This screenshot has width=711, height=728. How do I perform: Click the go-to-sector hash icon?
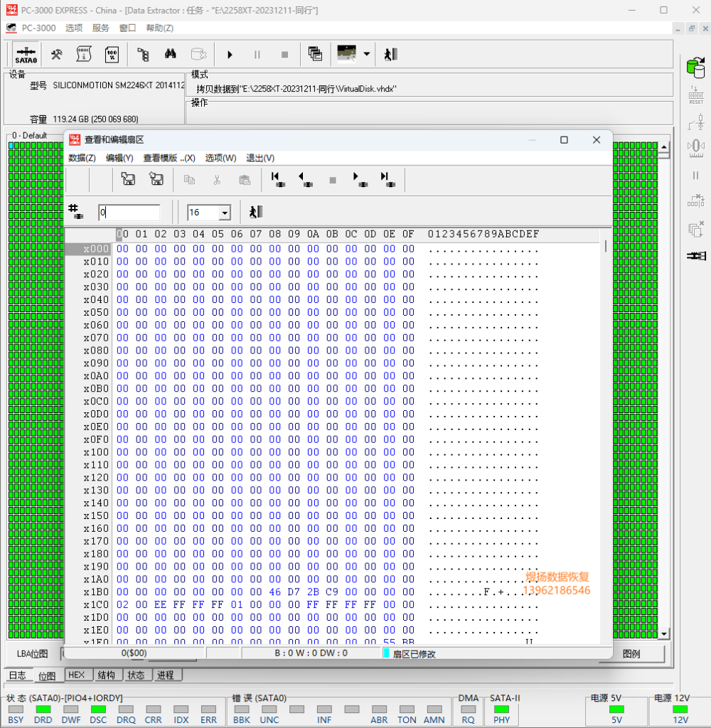75,211
